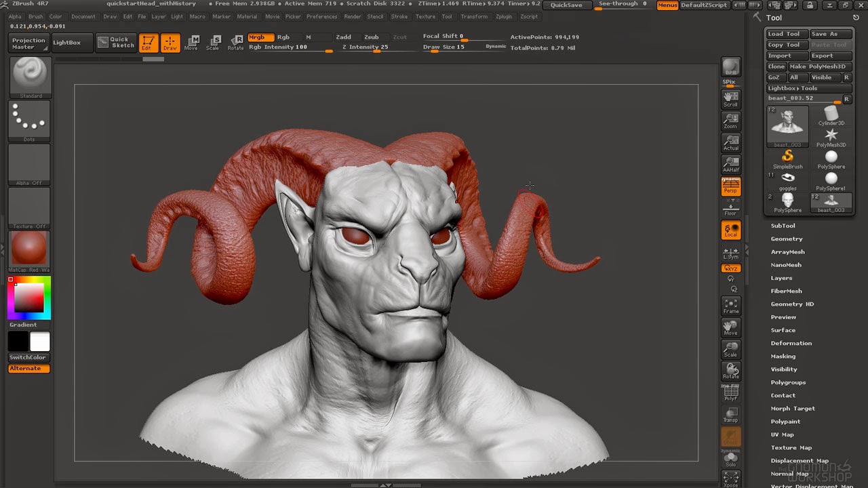Select the Rotate mode icon in top shelf
Screen dimensions: 868x488
[x=235, y=43]
